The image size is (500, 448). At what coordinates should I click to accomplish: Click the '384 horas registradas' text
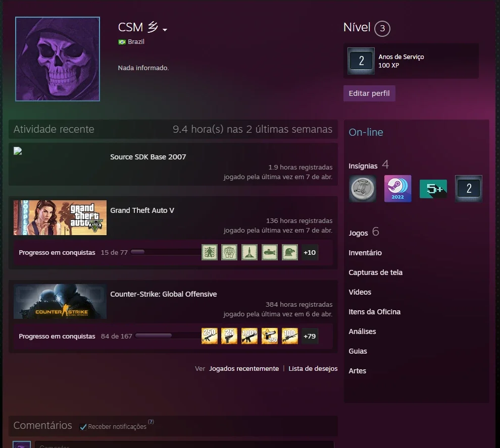click(299, 304)
